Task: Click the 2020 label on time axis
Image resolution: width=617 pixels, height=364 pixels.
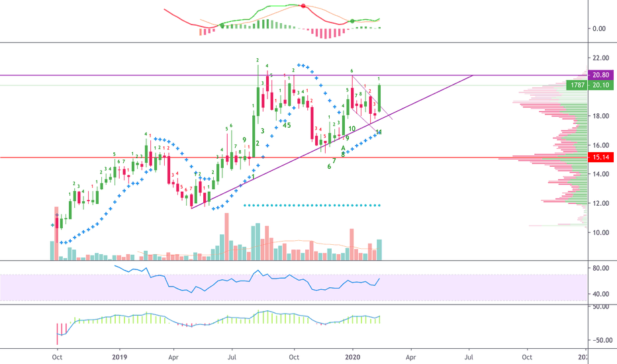Action: tap(353, 357)
